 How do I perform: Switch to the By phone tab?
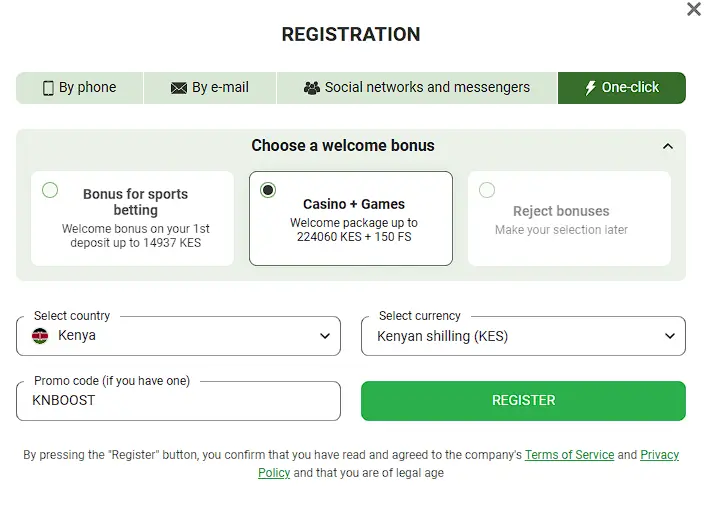(x=80, y=88)
